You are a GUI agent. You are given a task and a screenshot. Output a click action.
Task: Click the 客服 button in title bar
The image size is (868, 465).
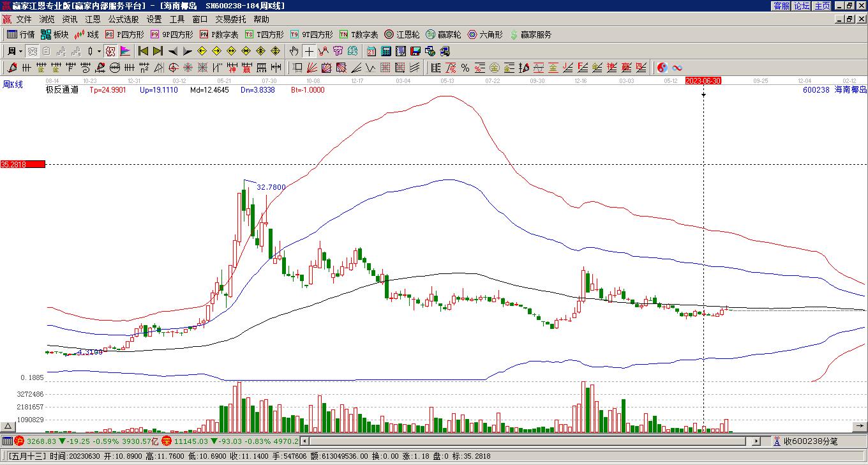[781, 6]
